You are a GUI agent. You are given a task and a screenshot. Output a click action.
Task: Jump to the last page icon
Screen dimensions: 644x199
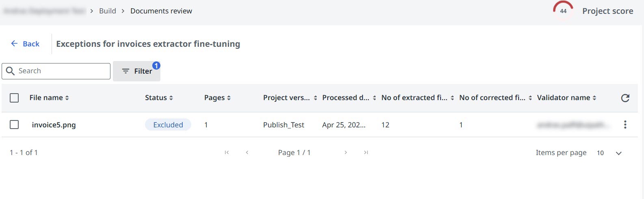pyautogui.click(x=366, y=153)
